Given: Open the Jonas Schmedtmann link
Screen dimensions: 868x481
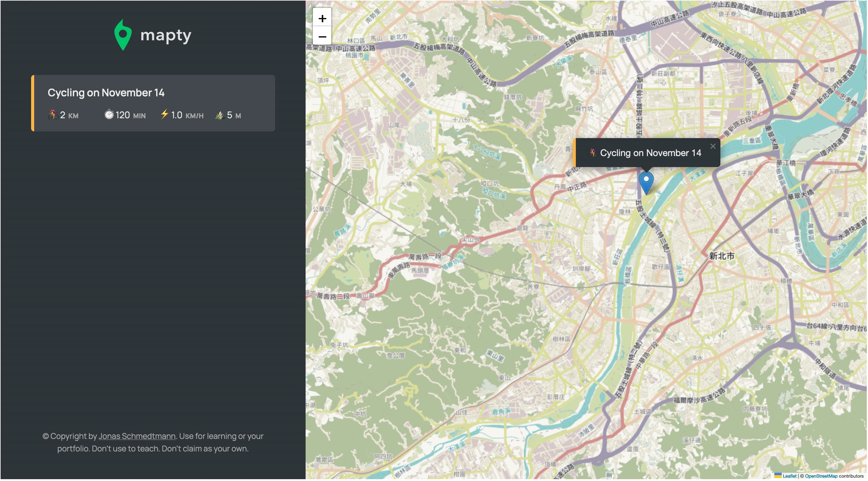Looking at the screenshot, I should 137,436.
